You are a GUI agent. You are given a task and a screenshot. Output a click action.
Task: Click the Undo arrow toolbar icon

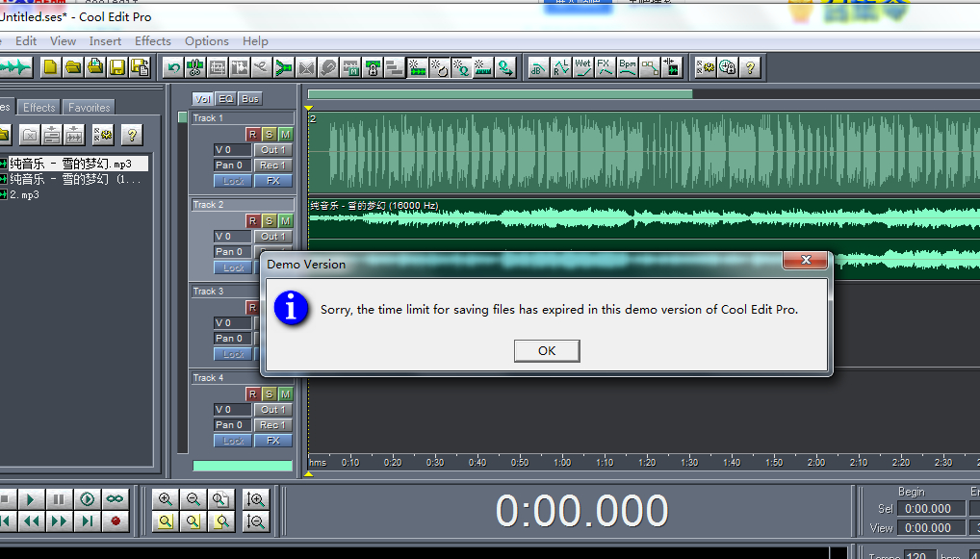click(x=173, y=66)
